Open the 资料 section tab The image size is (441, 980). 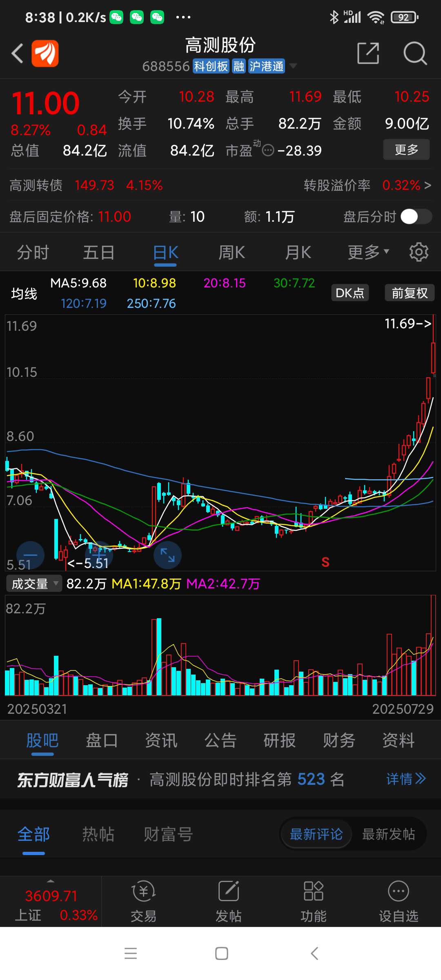[399, 740]
